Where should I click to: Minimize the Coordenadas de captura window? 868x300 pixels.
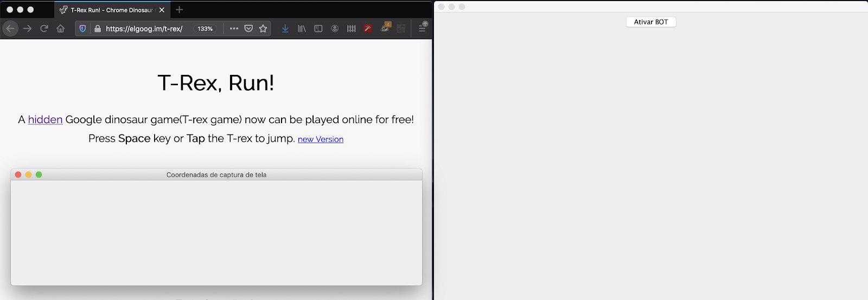coord(28,175)
